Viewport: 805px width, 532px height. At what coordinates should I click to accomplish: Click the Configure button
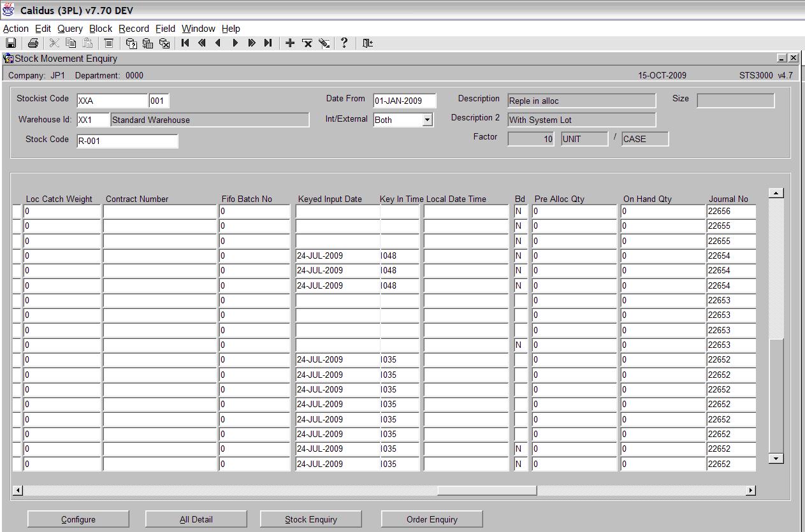(x=78, y=519)
